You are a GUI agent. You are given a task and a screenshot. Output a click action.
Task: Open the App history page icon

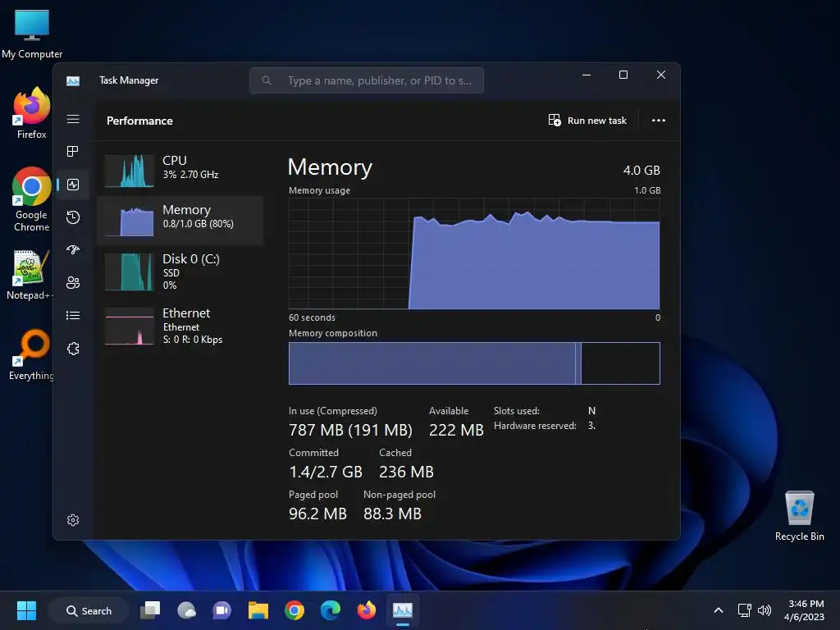(73, 217)
